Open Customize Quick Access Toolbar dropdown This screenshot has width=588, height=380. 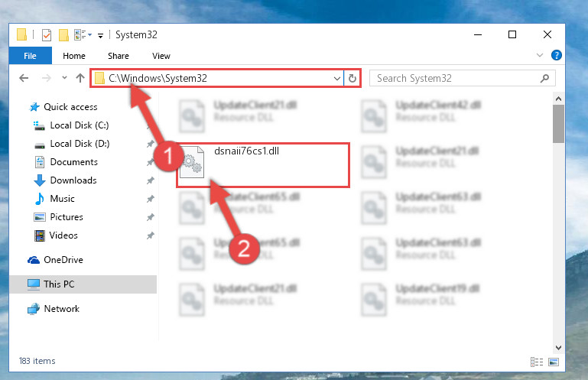pyautogui.click(x=100, y=36)
